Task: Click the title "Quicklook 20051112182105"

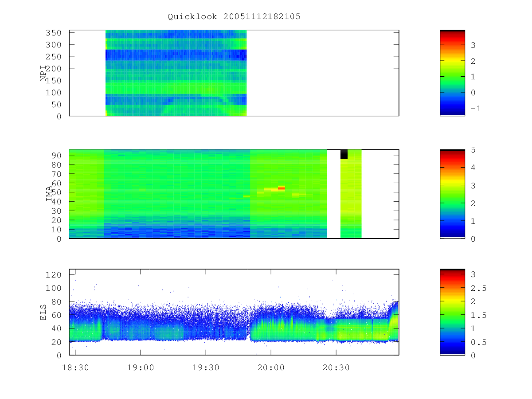Action: [234, 17]
